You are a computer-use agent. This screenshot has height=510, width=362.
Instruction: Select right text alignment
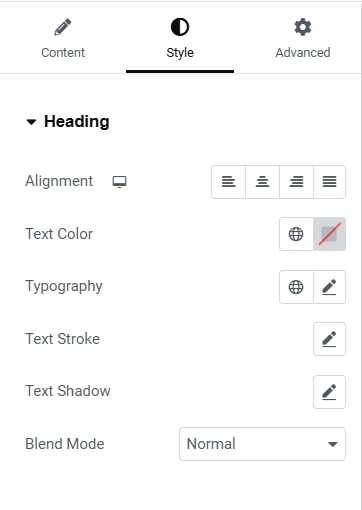tap(296, 182)
